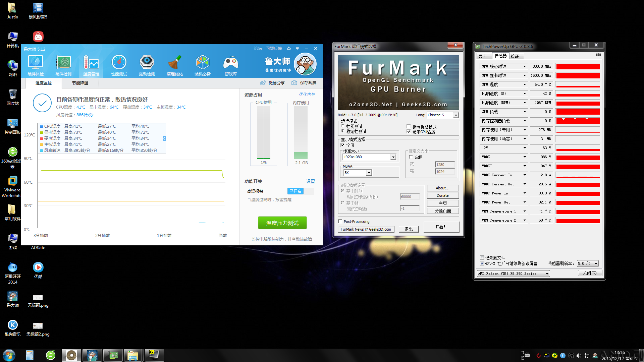644x362 pixels.
Task: Open 阿里旺旺 2014 desktop icon
Action: (13, 273)
